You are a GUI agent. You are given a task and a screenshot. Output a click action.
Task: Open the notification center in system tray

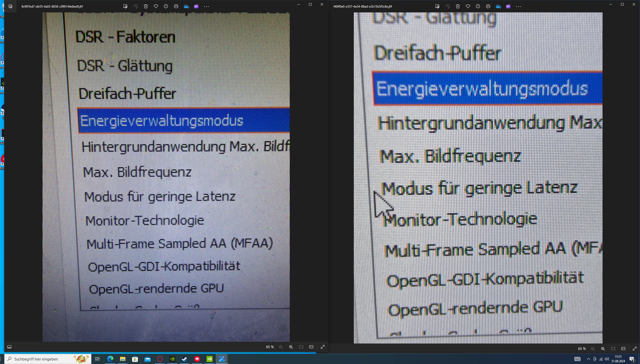click(x=632, y=359)
